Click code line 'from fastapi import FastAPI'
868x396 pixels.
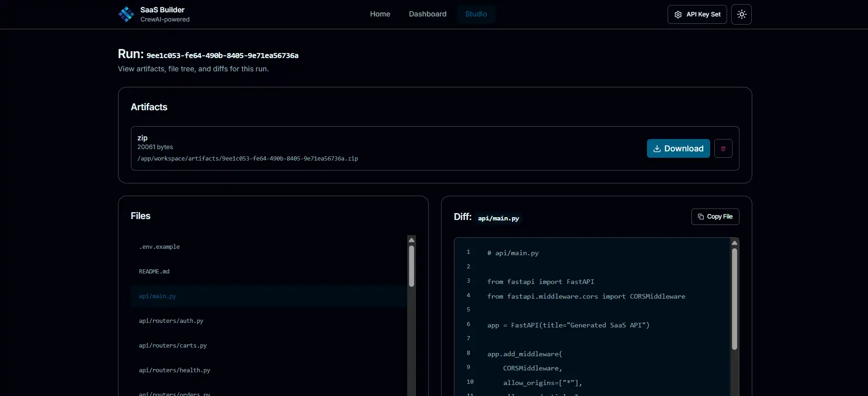540,282
